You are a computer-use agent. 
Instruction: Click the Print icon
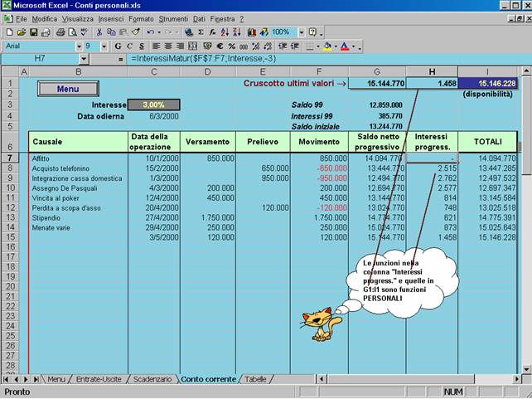pyautogui.click(x=60, y=32)
